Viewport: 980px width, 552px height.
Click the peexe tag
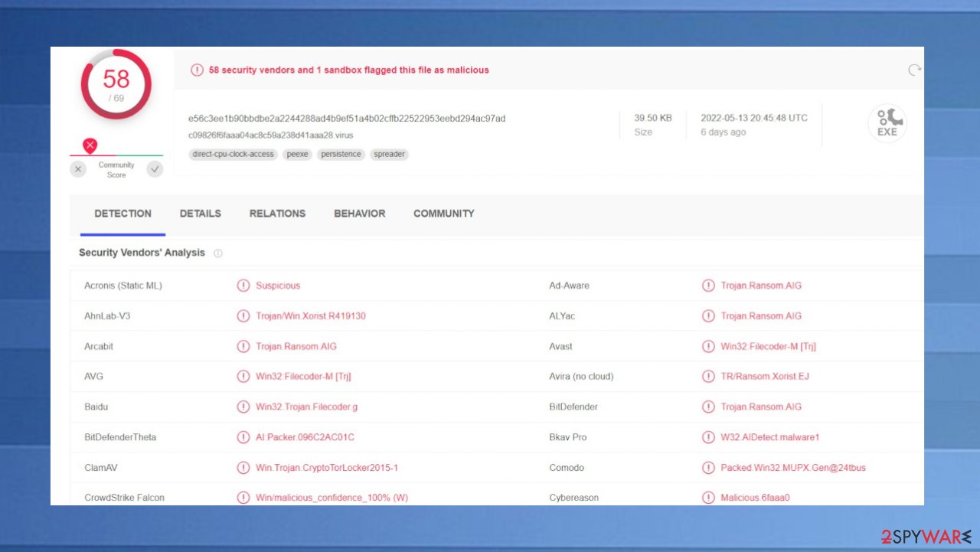click(297, 154)
